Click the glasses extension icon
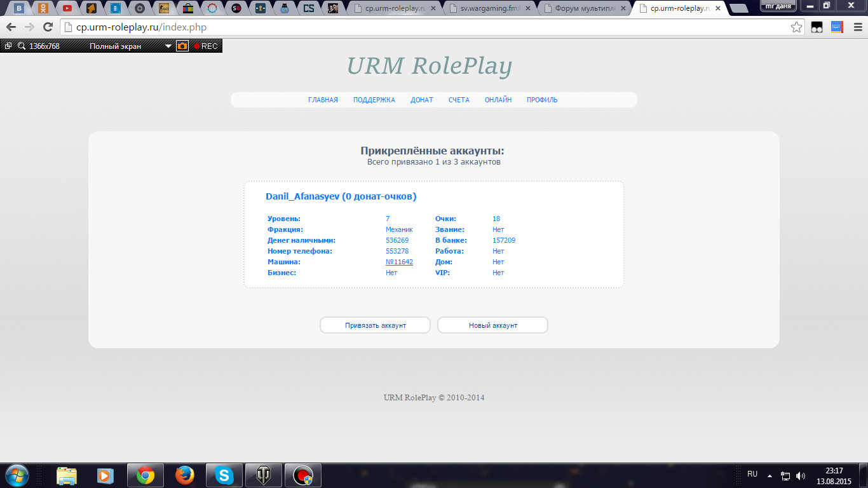 [x=817, y=27]
